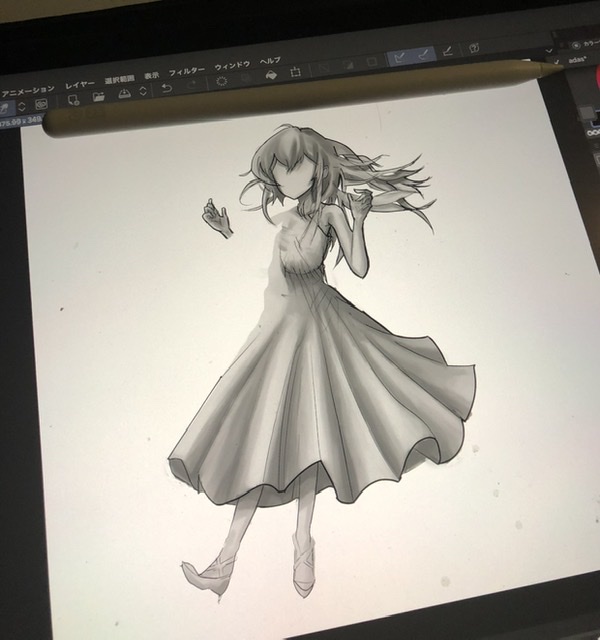Click the greyed-out selection border square icon
The height and width of the screenshot is (640, 600).
coord(372,62)
